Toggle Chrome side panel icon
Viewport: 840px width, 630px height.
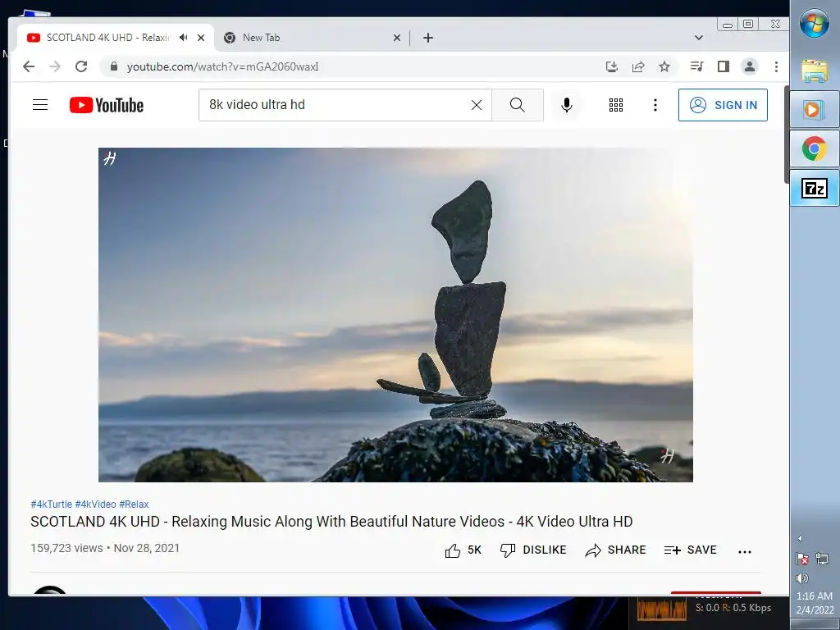point(724,66)
